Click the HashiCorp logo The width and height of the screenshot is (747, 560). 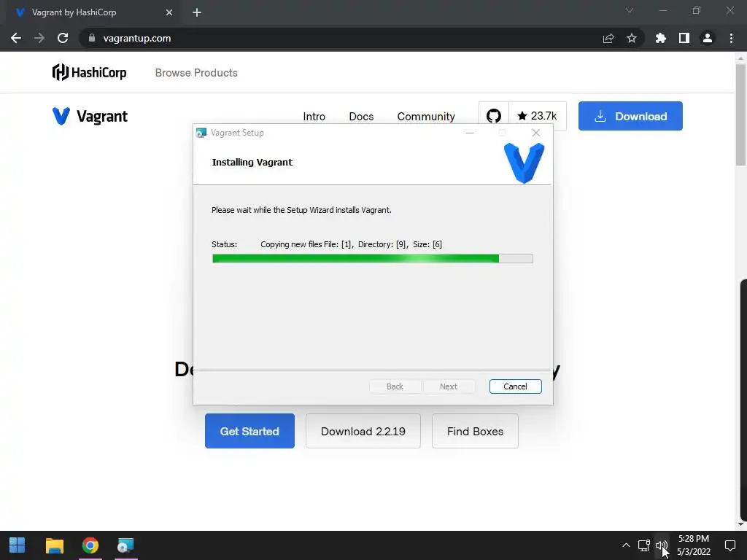pos(89,72)
